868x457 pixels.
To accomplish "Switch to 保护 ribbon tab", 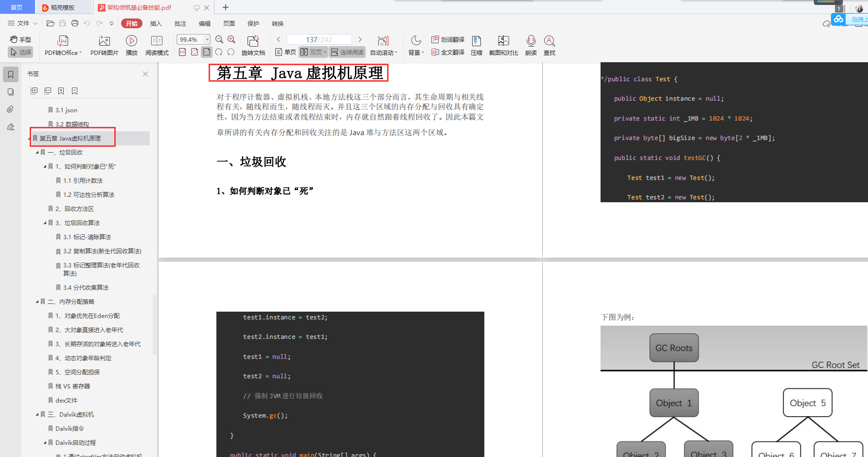I will coord(253,23).
